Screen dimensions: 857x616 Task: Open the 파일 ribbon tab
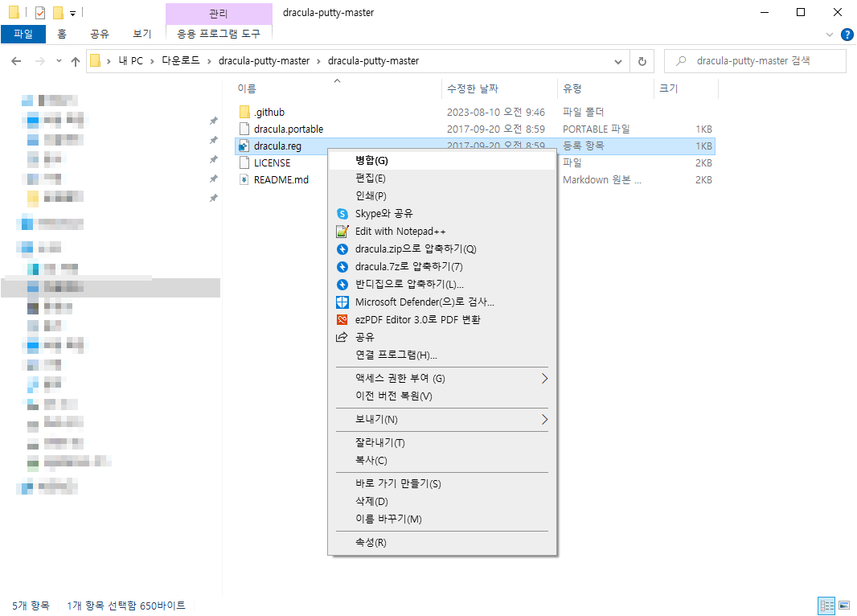[x=23, y=34]
